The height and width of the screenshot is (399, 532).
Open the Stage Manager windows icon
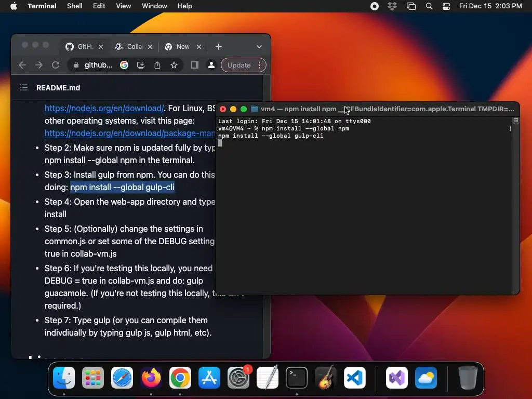[411, 6]
